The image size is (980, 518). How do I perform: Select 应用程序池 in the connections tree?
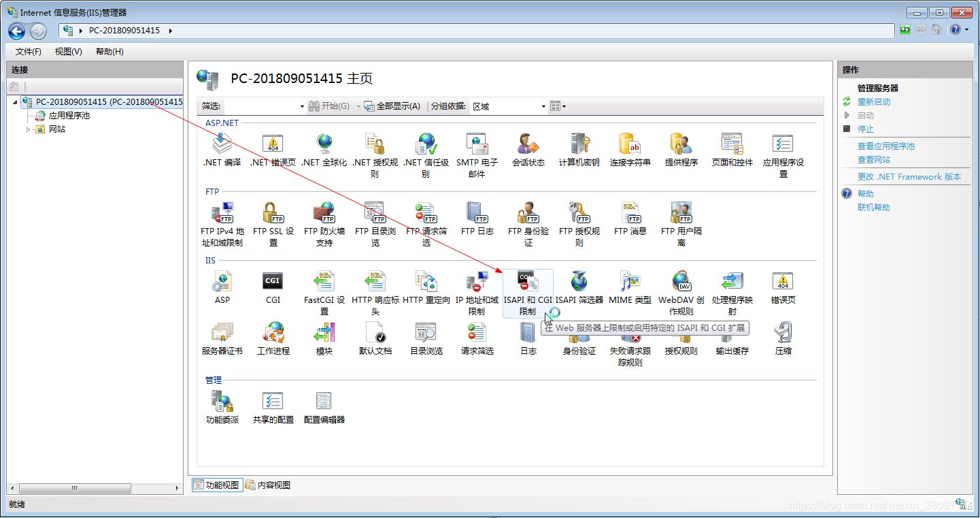tap(69, 116)
